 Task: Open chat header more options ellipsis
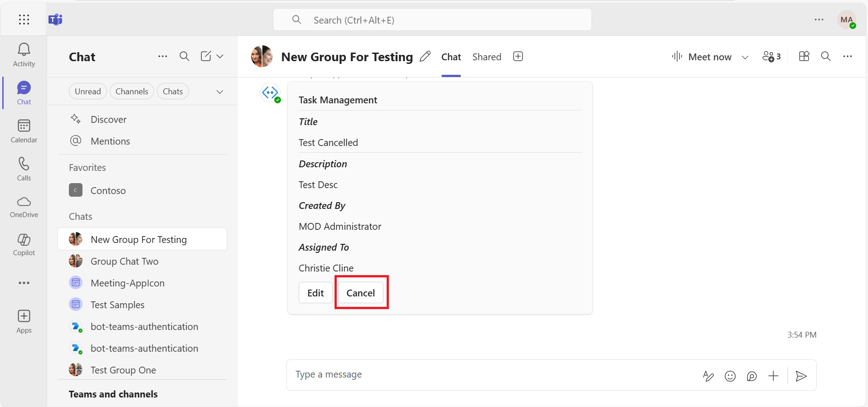[848, 56]
